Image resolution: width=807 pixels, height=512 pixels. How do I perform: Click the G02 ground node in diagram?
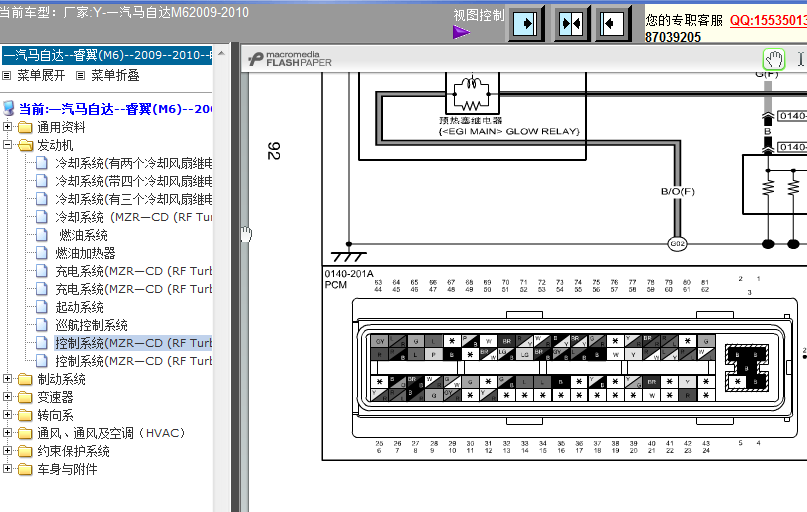[x=677, y=243]
